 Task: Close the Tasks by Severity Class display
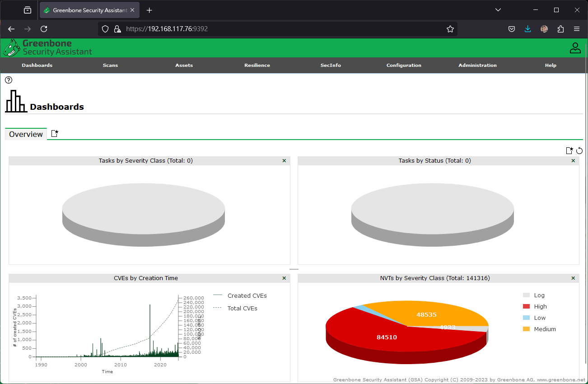[x=284, y=160]
